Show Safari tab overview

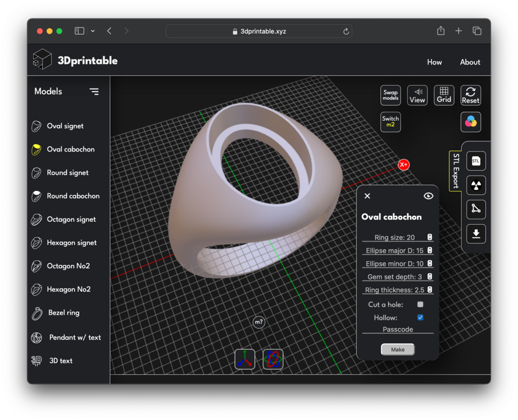[x=477, y=31]
